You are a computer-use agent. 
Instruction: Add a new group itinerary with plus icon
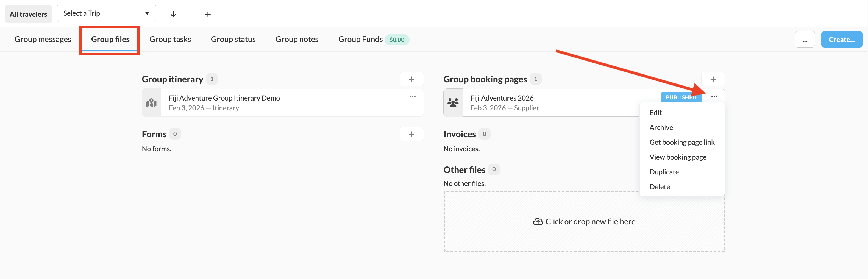[411, 79]
